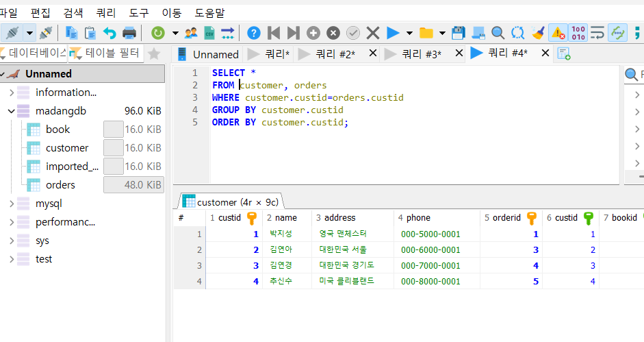Close the 쿼리 #2* tab
Screen dimensions: 644x342
pos(372,53)
